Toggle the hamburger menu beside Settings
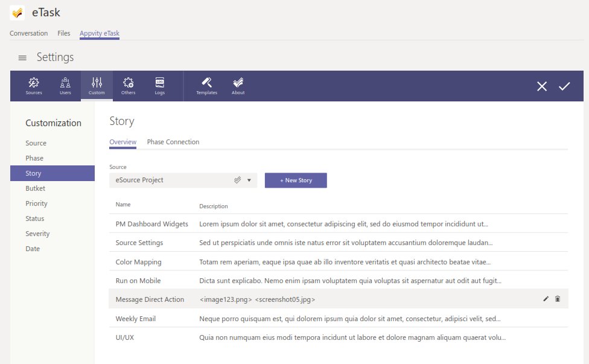The width and height of the screenshot is (589, 364). click(22, 58)
